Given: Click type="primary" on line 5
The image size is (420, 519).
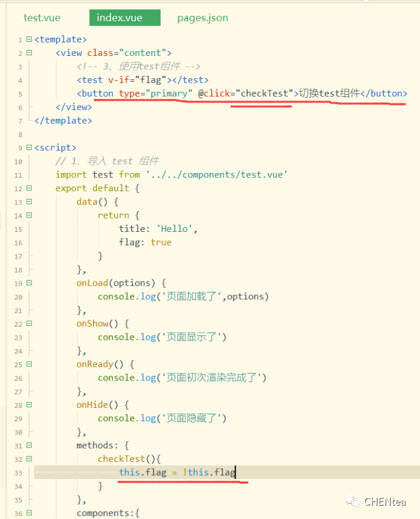Looking at the screenshot, I should pos(155,93).
